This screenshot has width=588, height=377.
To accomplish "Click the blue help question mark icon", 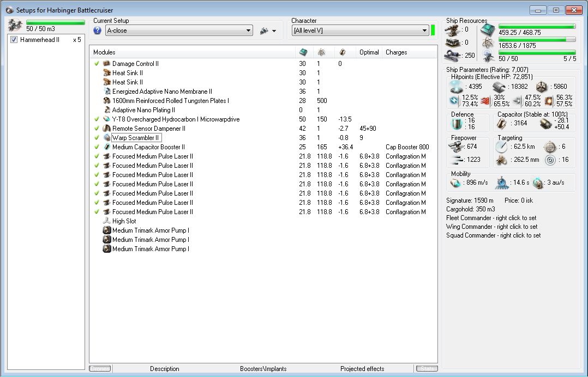I will (98, 31).
